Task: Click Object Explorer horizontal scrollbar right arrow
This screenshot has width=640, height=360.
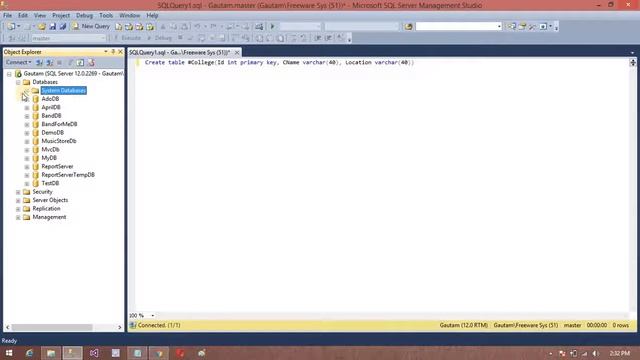Action: click(x=120, y=327)
